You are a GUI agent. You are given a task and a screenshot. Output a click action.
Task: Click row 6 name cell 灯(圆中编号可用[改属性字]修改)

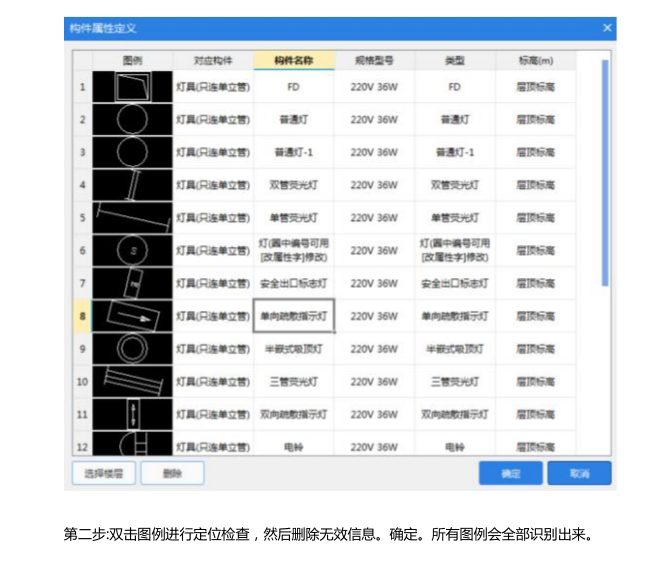coord(294,251)
